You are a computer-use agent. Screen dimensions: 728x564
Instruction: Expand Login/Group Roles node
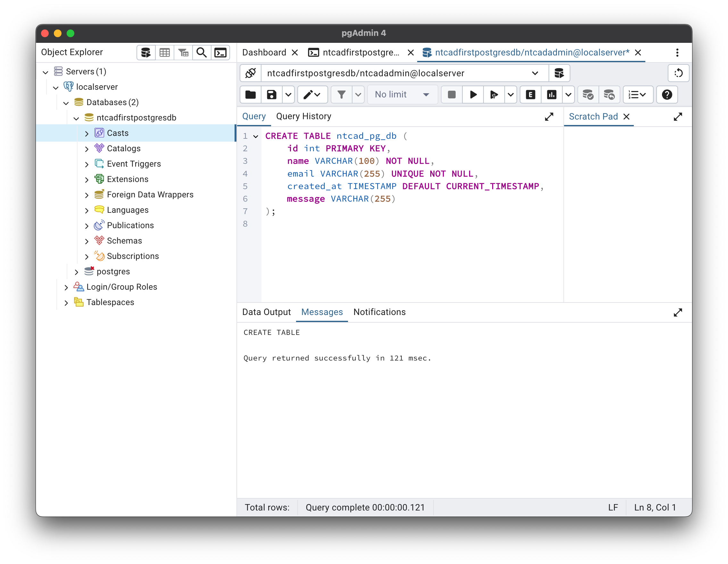66,287
